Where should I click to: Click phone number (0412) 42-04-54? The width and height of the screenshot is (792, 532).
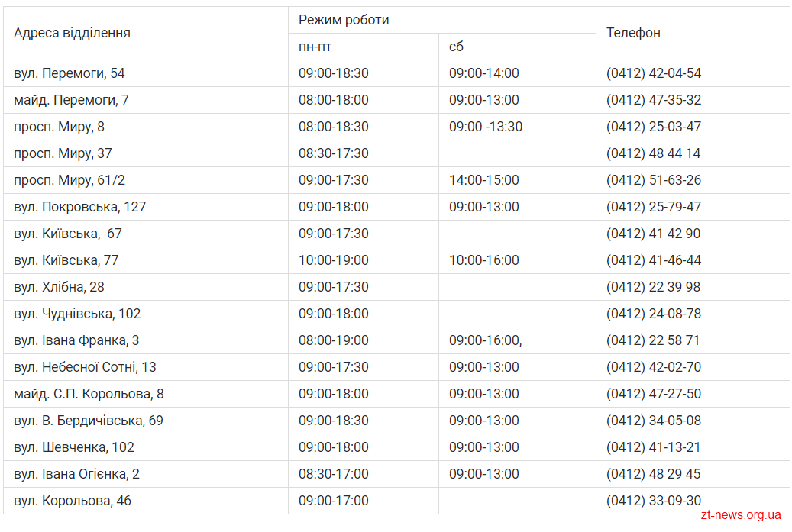tap(654, 74)
